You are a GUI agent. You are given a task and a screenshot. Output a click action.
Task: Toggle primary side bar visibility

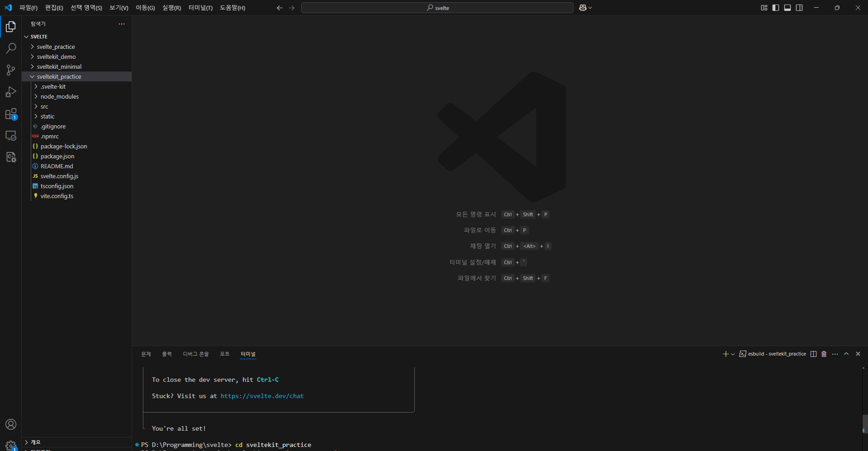pyautogui.click(x=776, y=8)
